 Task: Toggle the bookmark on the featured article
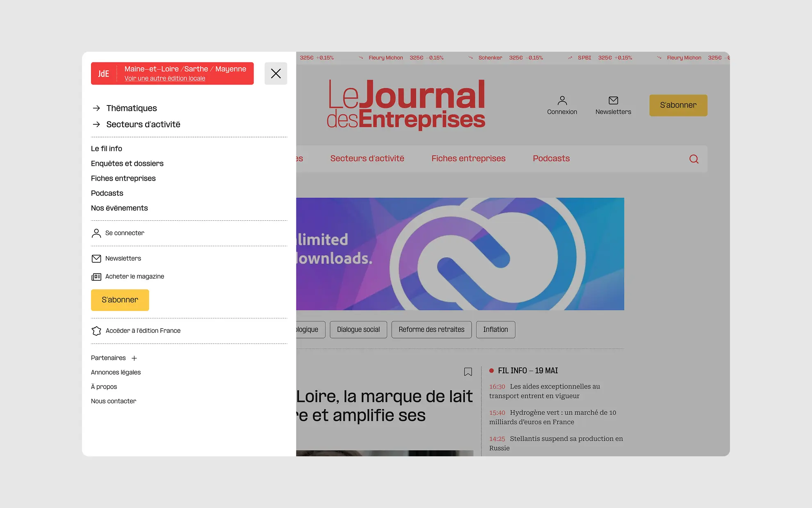click(x=468, y=371)
